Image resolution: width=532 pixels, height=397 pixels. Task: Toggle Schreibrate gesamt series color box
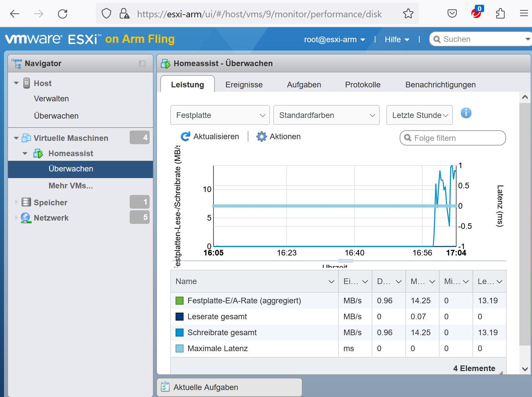tap(180, 333)
